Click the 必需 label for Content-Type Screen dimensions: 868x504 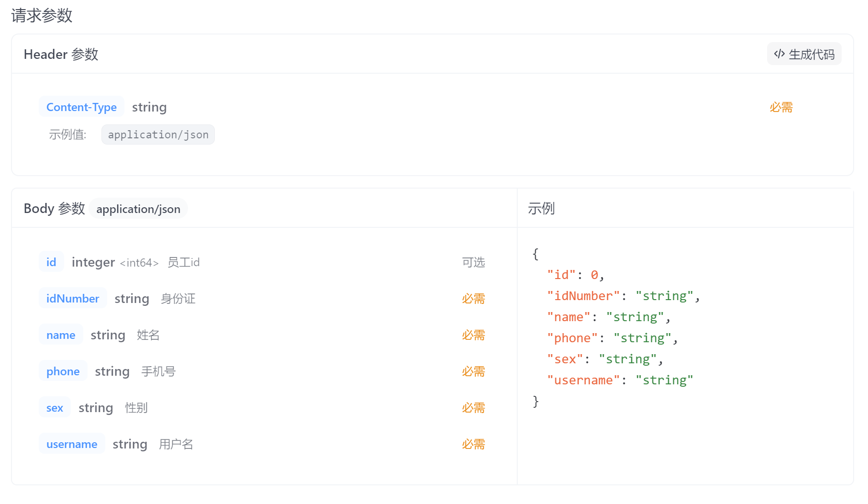pos(781,107)
